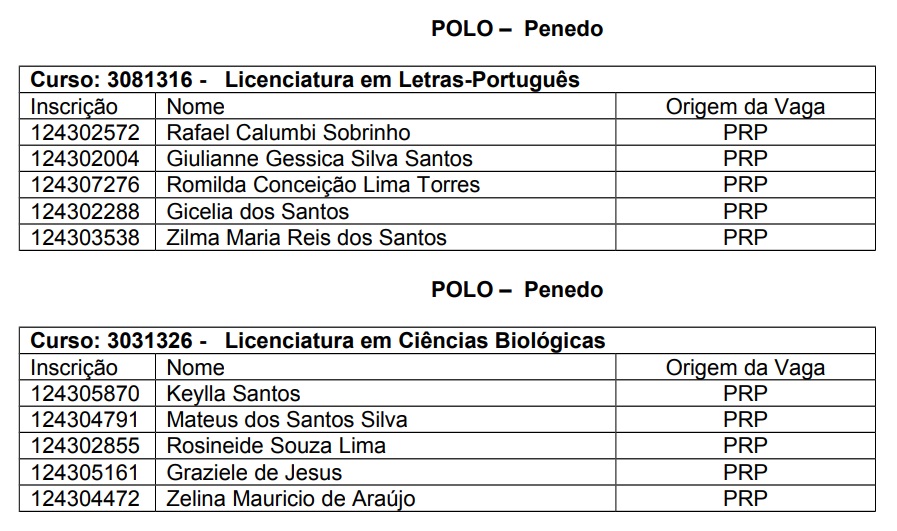Click inscription number 124302572
The height and width of the screenshot is (531, 897).
coord(85,133)
